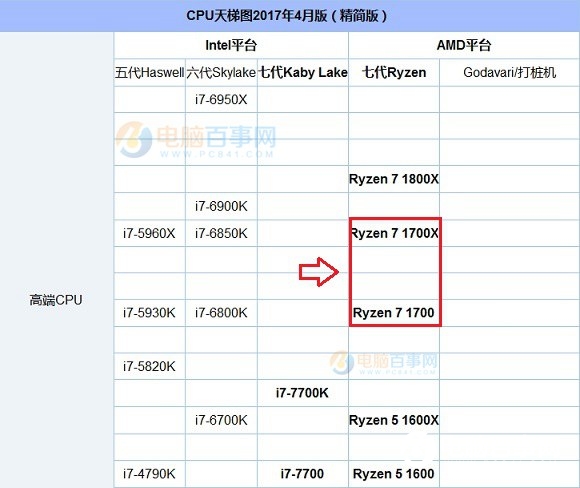Click the 七代Kaby Lake column header
The width and height of the screenshot is (580, 488).
[303, 73]
